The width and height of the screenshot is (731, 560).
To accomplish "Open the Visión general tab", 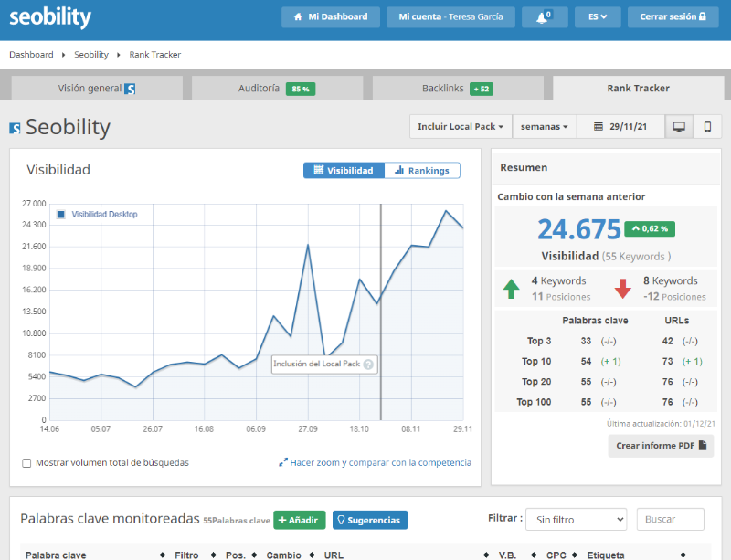I will pyautogui.click(x=97, y=88).
